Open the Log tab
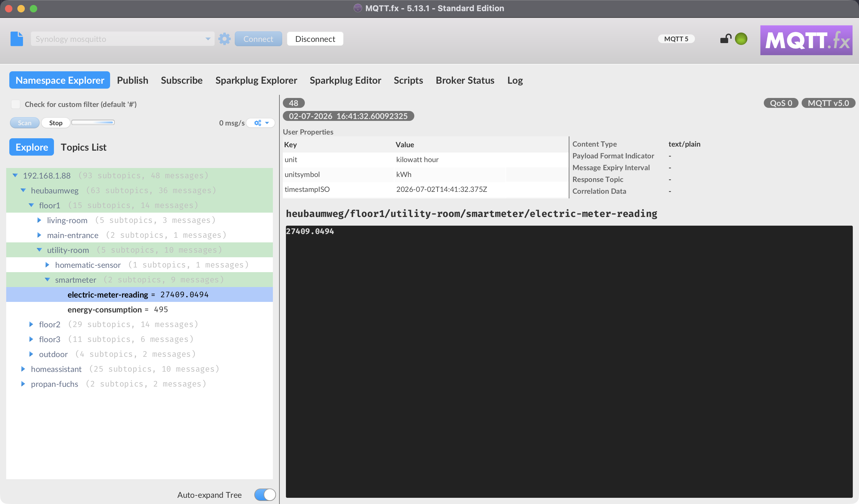This screenshot has height=504, width=859. [x=515, y=80]
